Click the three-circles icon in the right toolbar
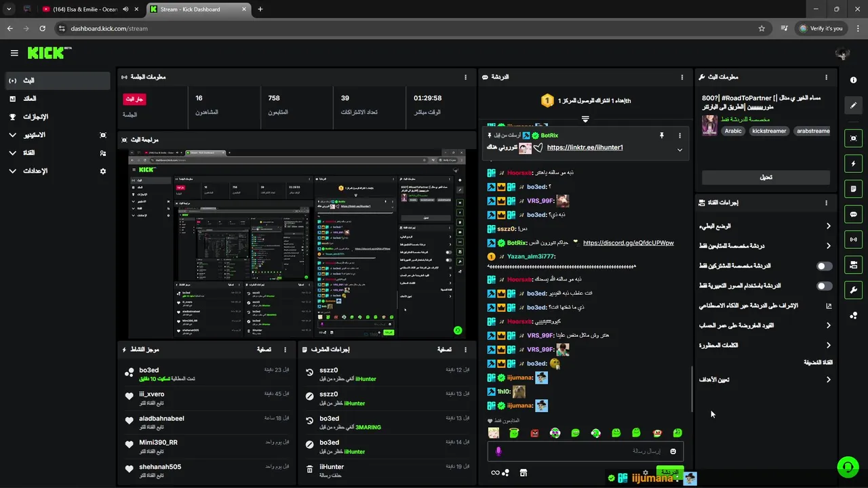Image resolution: width=868 pixels, height=488 pixels. pos(853,315)
